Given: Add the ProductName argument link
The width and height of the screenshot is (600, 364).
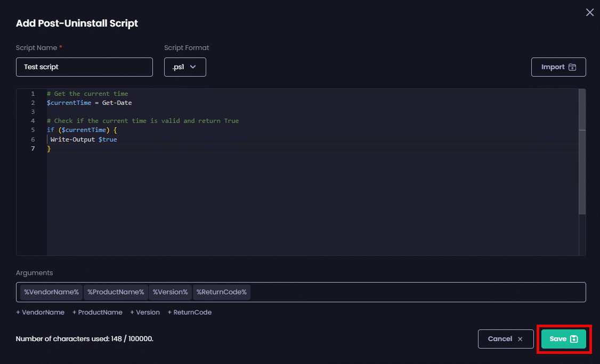Looking at the screenshot, I should click(98, 312).
